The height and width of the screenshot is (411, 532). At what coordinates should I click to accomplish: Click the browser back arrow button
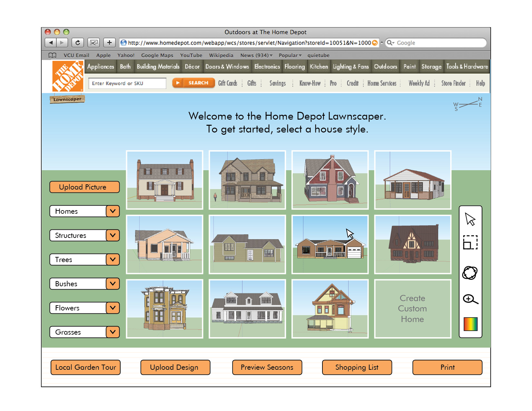[x=51, y=43]
